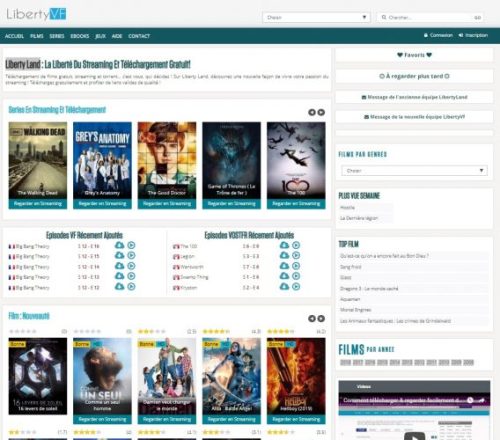Play the Legion episode in streaming
500x440 pixels.
tap(296, 256)
